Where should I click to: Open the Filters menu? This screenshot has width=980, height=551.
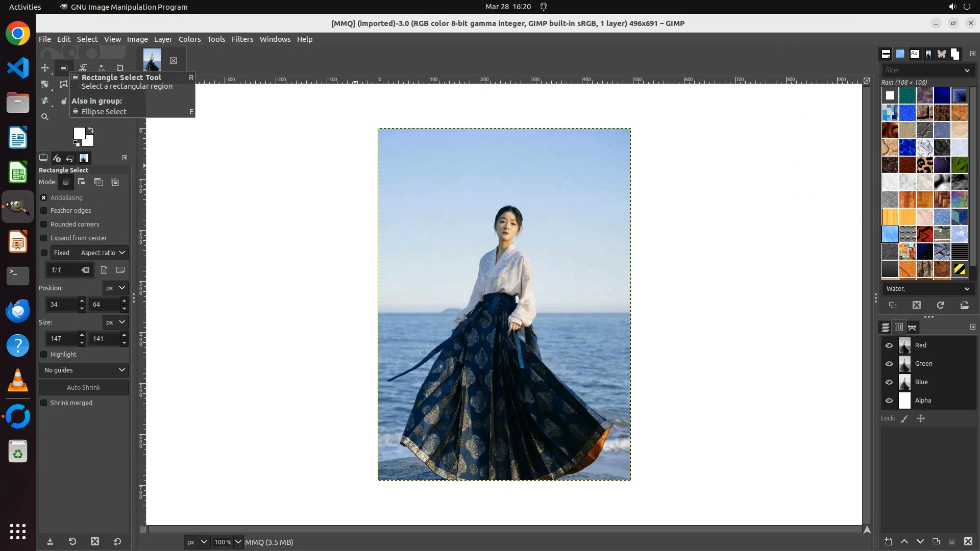[242, 39]
